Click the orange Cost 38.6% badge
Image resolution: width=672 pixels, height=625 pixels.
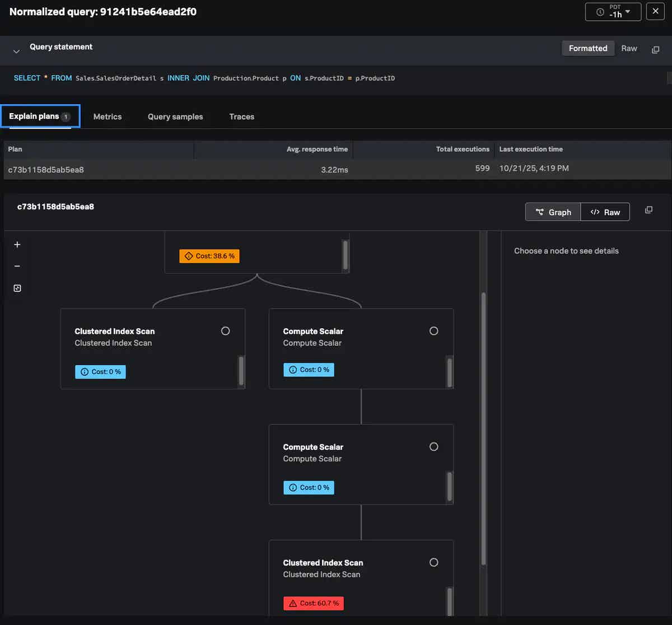coord(209,256)
